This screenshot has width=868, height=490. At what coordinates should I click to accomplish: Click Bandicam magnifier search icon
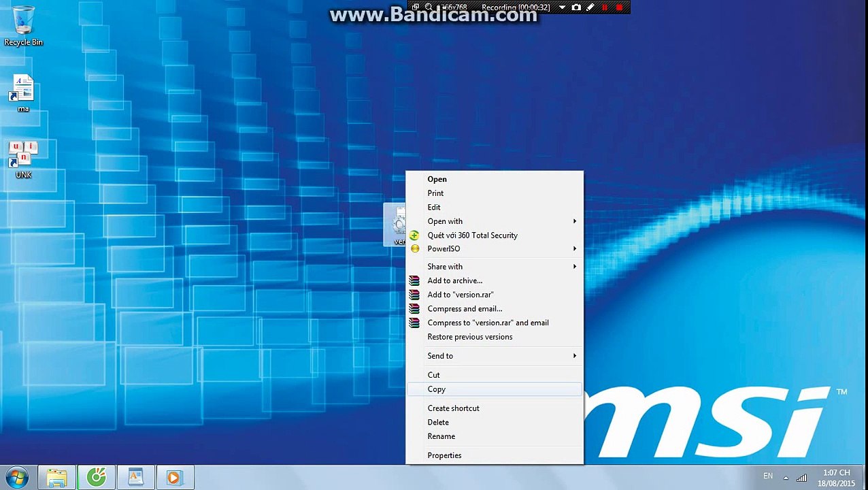click(429, 7)
